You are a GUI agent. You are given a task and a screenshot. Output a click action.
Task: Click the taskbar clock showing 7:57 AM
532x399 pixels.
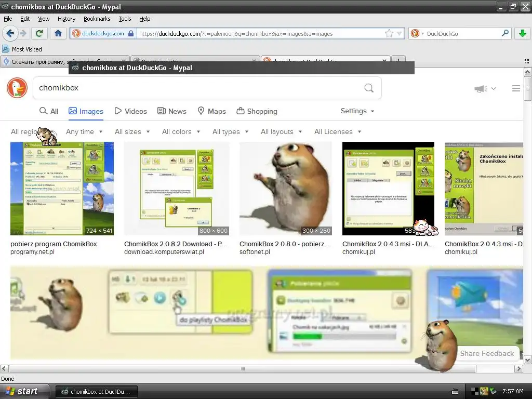coord(513,392)
